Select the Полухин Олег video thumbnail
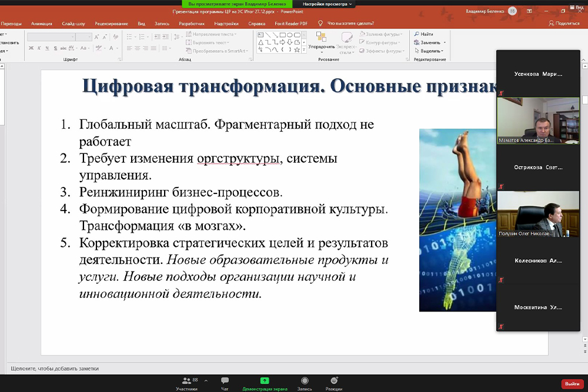Screen dimensions: 588x392 pos(538,214)
